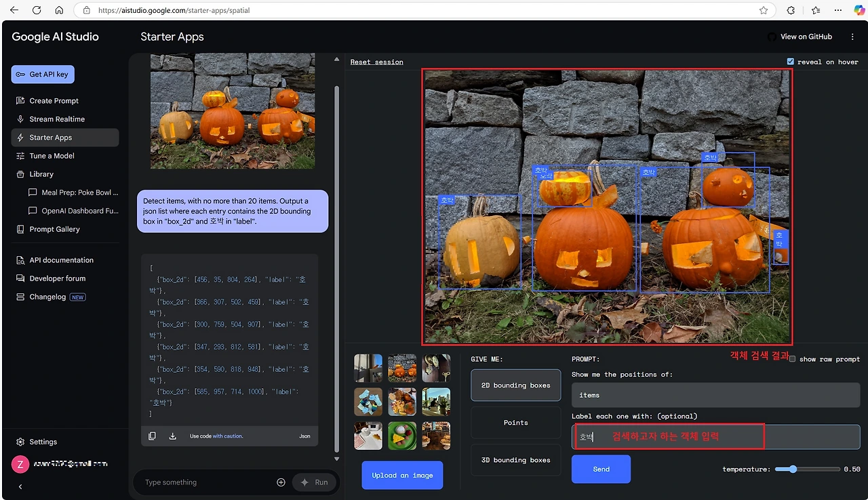Open Prompt Gallery in the sidebar
This screenshot has height=500, width=868.
tap(54, 229)
